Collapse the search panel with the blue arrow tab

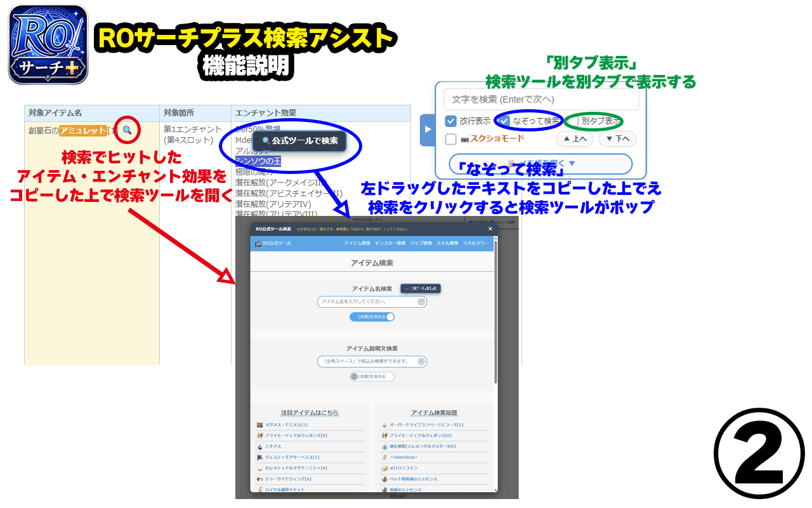(428, 129)
